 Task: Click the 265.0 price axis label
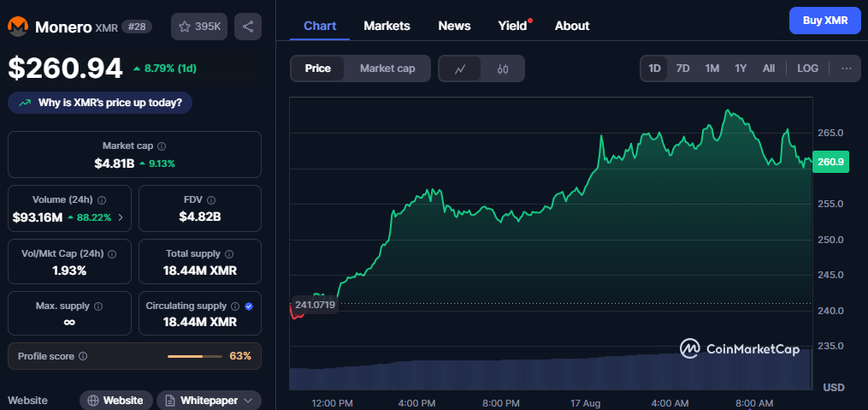pos(830,133)
